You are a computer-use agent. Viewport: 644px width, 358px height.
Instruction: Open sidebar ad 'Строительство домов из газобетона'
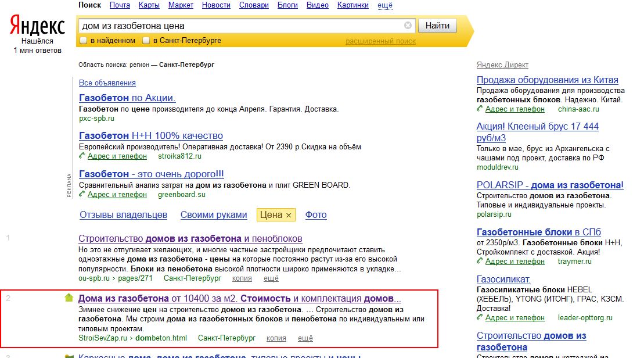click(x=531, y=341)
